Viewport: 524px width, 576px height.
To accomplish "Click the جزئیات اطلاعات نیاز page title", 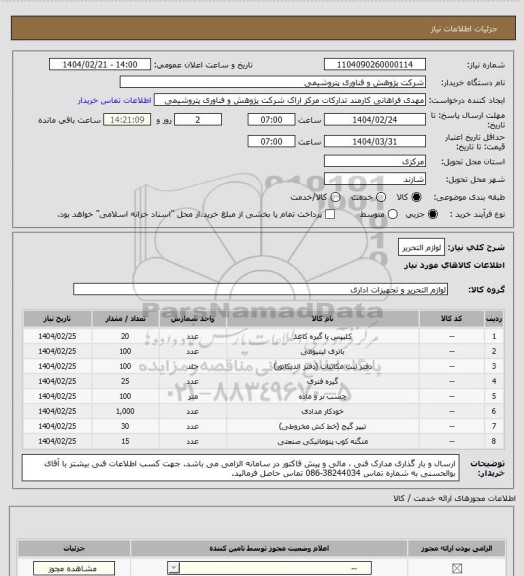I will [464, 29].
